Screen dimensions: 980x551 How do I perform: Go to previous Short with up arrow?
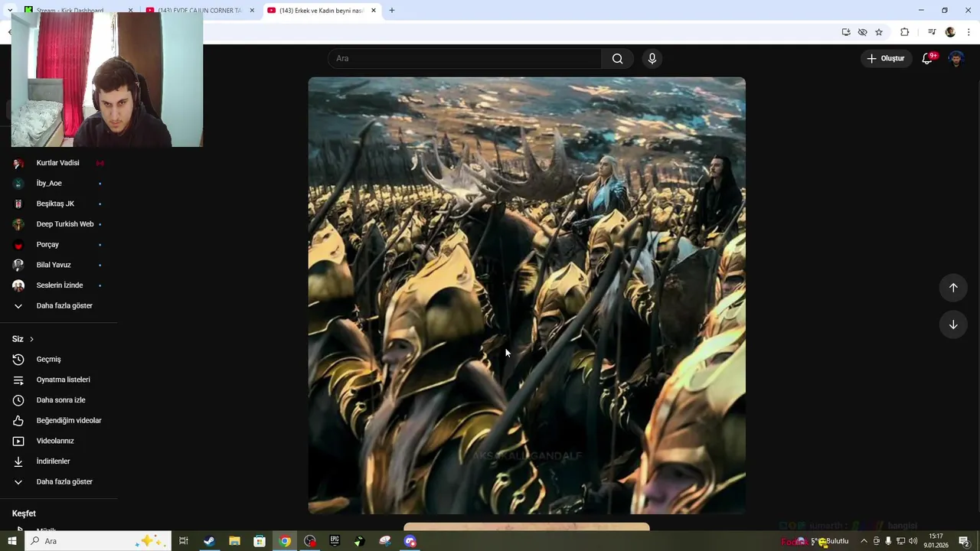click(953, 288)
